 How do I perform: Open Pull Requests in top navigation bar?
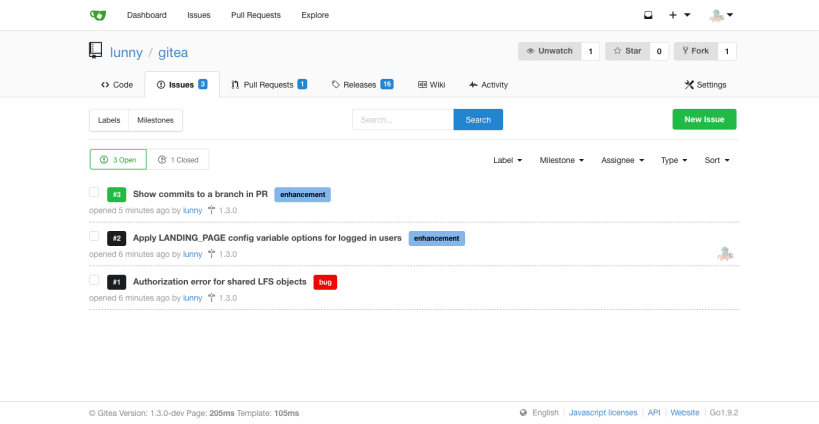[x=256, y=15]
